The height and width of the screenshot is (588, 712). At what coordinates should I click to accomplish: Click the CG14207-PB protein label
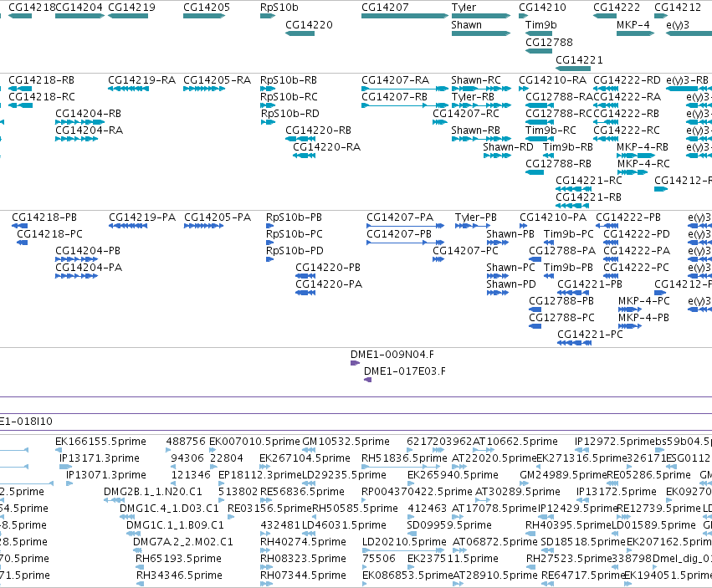tap(399, 234)
